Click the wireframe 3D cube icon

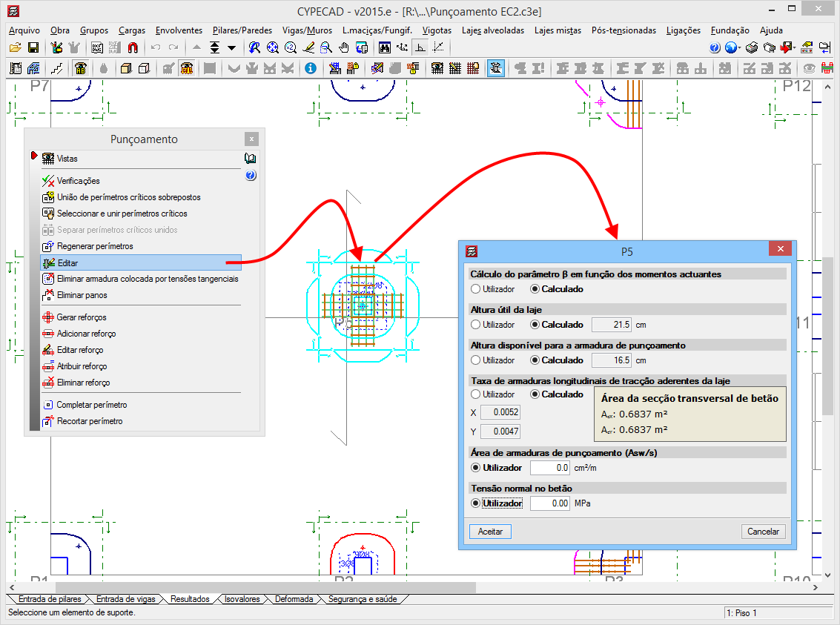144,68
